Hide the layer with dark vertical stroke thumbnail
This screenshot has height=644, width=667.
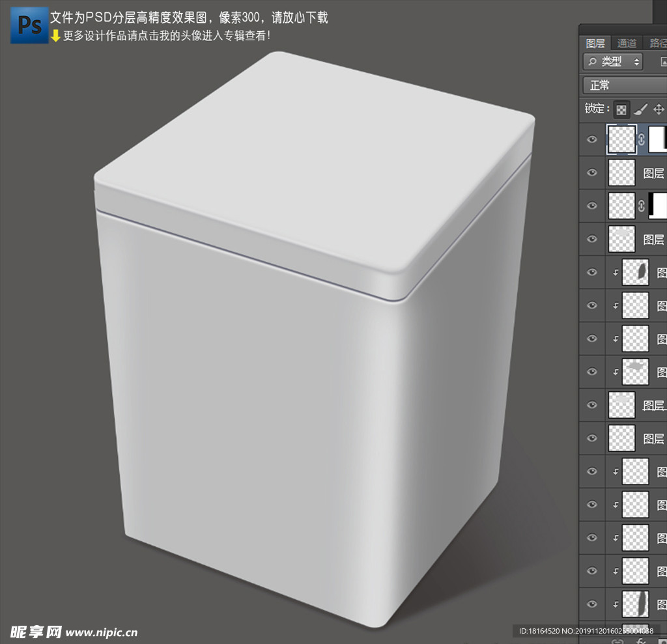pyautogui.click(x=591, y=604)
